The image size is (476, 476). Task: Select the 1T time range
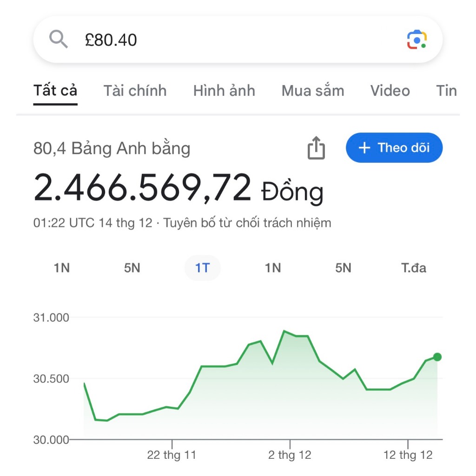pyautogui.click(x=203, y=268)
